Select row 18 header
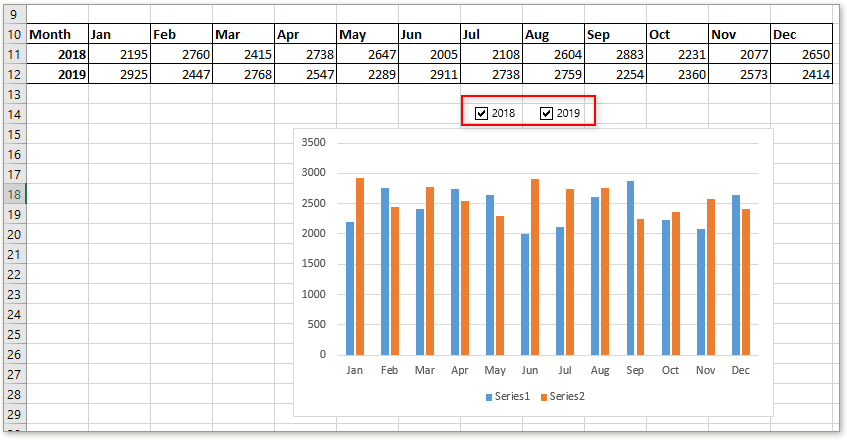The image size is (847, 441). [x=12, y=194]
